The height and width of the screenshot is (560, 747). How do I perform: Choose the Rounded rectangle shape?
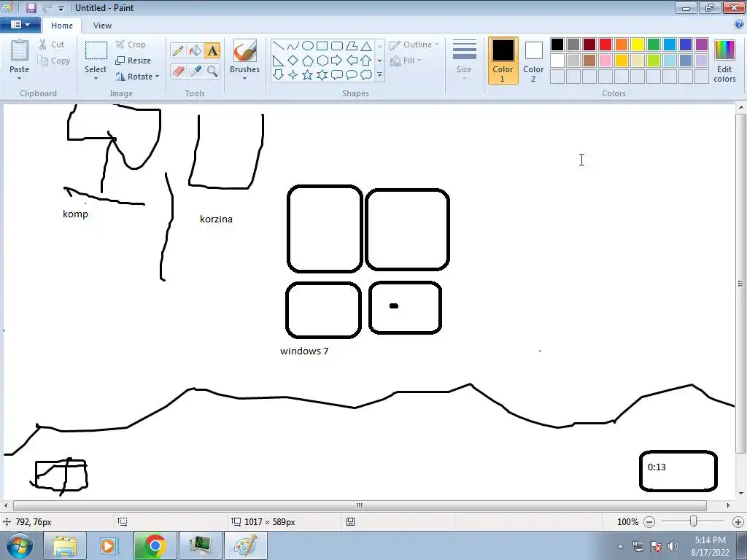[x=337, y=46]
